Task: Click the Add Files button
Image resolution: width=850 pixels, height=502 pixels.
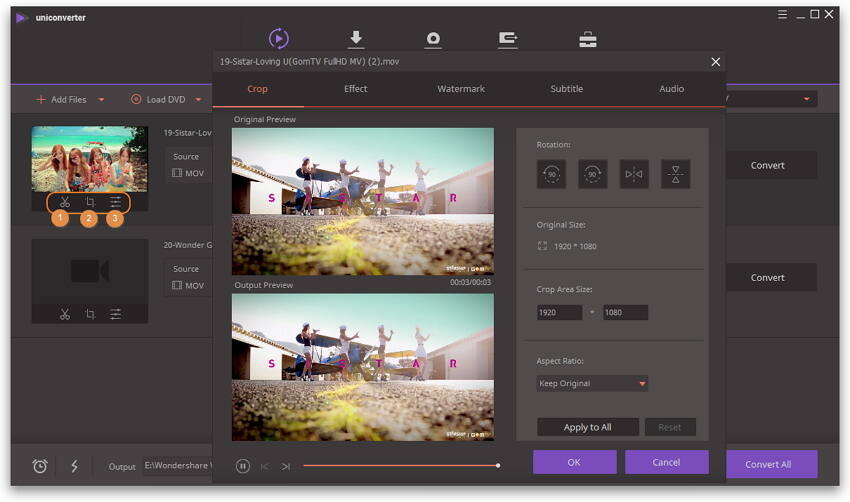Action: (61, 100)
